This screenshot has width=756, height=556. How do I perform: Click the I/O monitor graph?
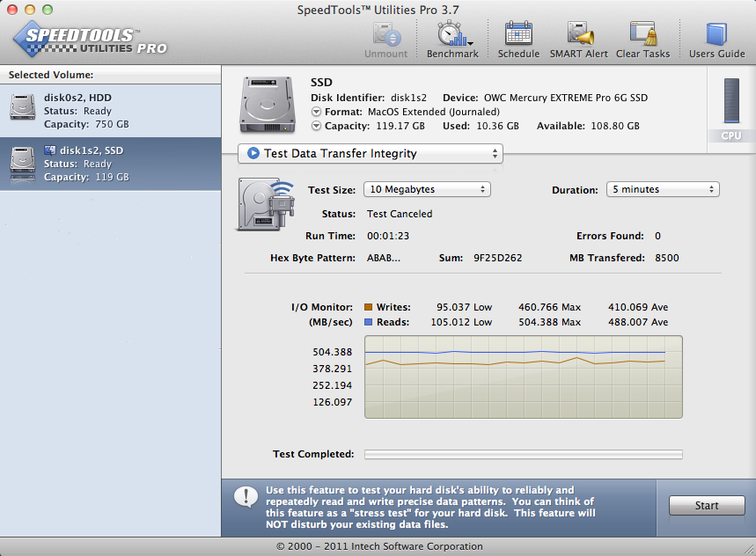click(x=523, y=377)
